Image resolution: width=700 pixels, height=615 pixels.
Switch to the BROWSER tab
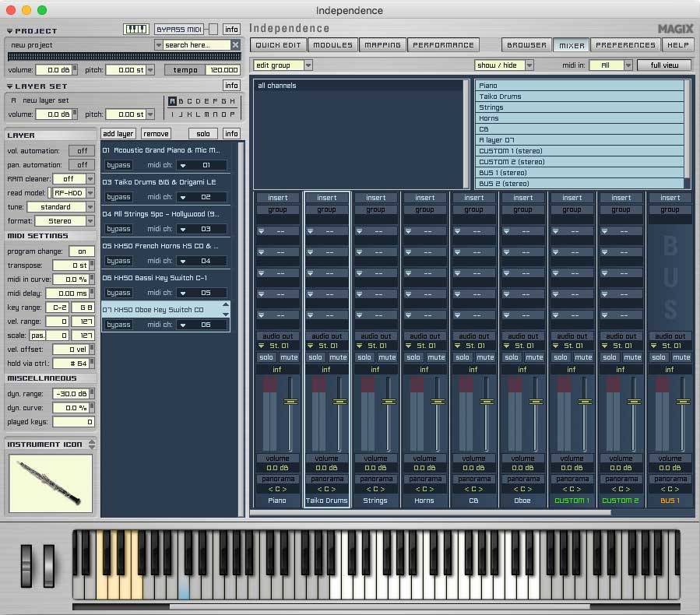pyautogui.click(x=526, y=44)
